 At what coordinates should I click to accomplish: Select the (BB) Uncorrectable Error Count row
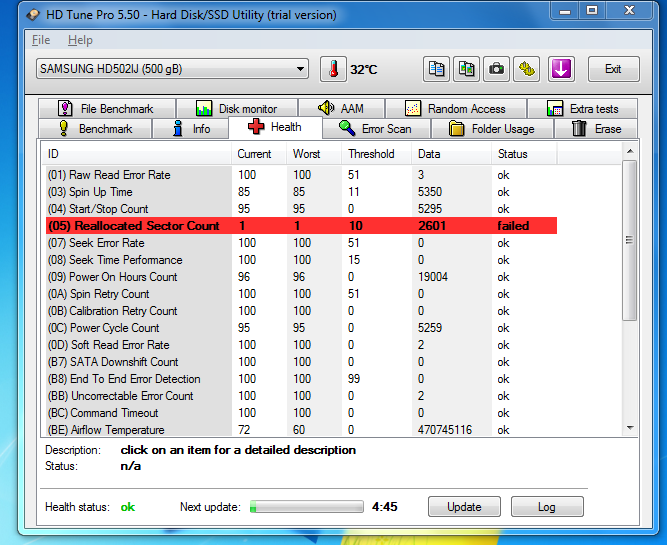pyautogui.click(x=301, y=396)
